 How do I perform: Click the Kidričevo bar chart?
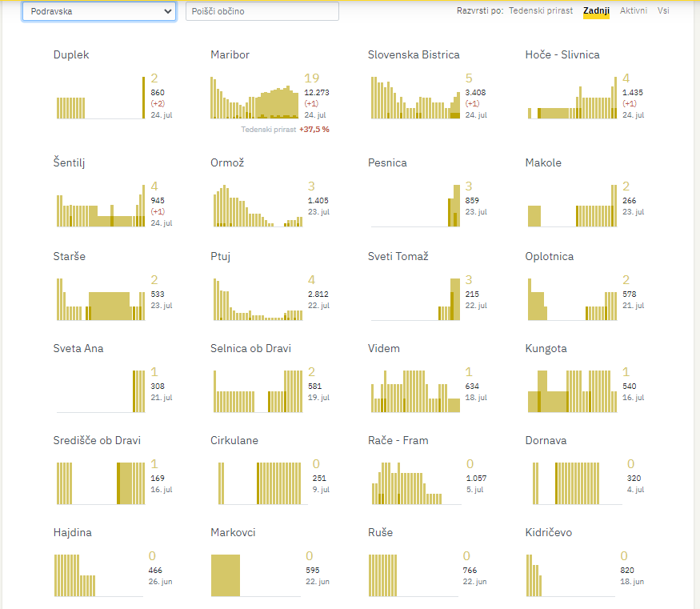coord(570,575)
